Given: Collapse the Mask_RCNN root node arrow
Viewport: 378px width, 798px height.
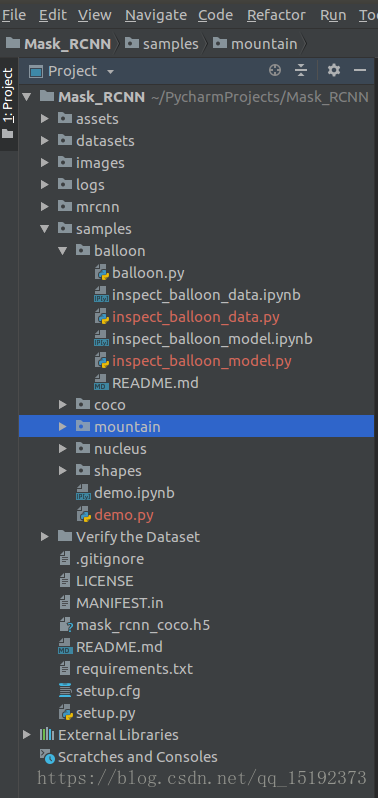Looking at the screenshot, I should pyautogui.click(x=27, y=97).
